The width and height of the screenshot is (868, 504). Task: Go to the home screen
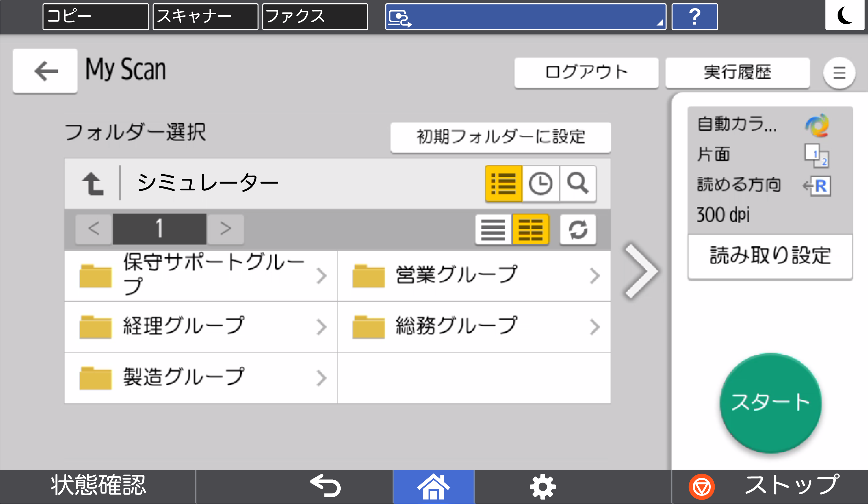[433, 486]
